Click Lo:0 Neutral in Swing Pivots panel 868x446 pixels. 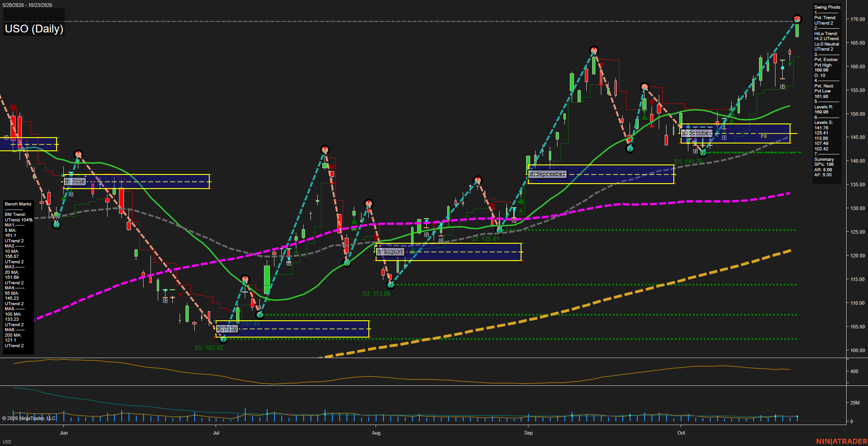tap(827, 44)
